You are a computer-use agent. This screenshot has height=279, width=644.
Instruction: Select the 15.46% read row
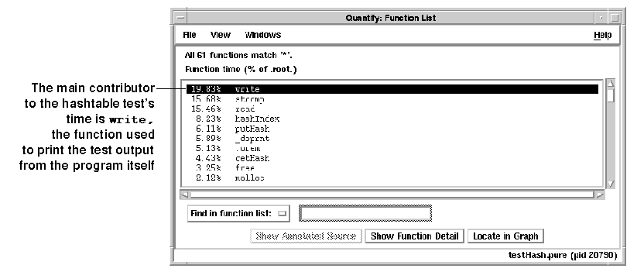click(x=392, y=109)
